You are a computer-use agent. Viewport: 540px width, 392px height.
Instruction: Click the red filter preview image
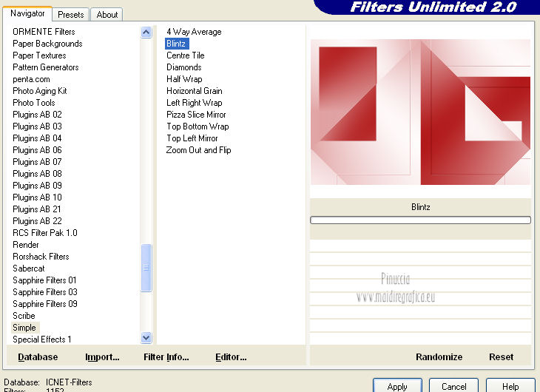420,112
